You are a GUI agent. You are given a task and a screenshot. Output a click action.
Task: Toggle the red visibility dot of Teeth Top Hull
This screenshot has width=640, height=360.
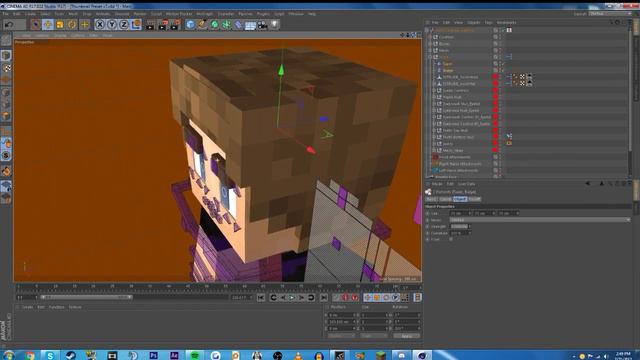(496, 130)
